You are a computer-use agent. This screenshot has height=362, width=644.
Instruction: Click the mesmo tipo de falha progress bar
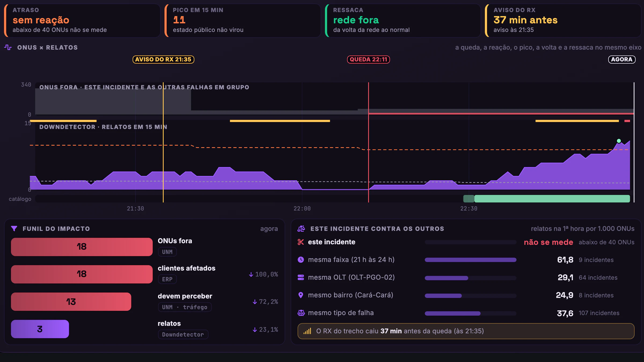tap(471, 313)
